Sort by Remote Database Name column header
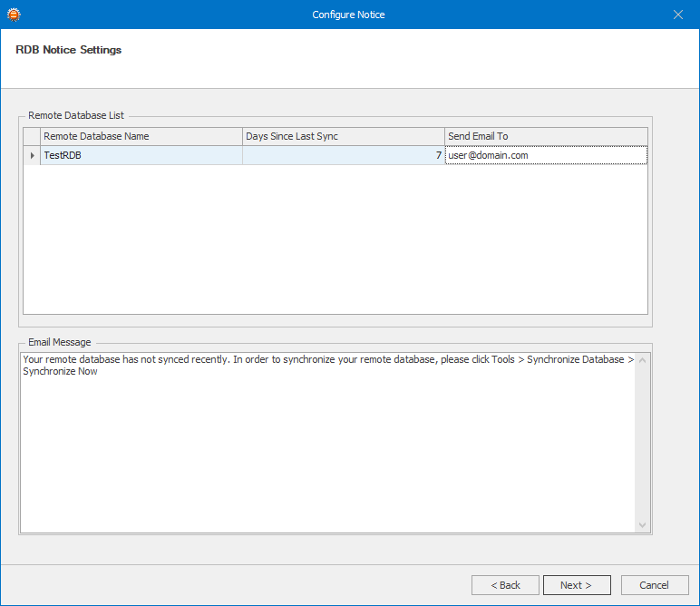This screenshot has width=700, height=606. 141,136
